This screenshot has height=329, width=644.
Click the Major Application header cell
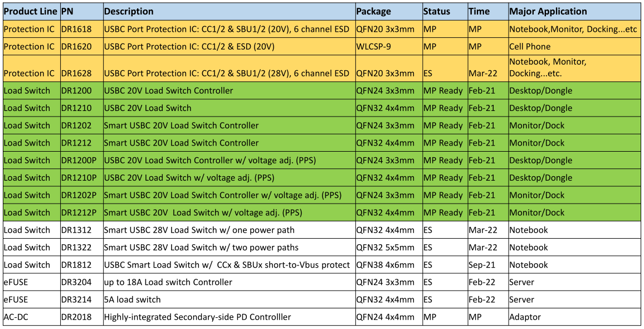click(574, 12)
